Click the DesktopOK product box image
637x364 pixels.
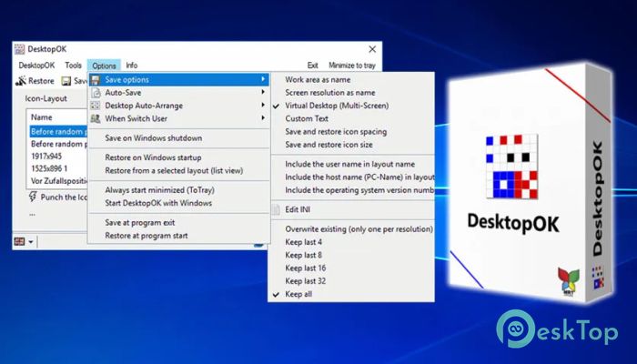[531, 183]
